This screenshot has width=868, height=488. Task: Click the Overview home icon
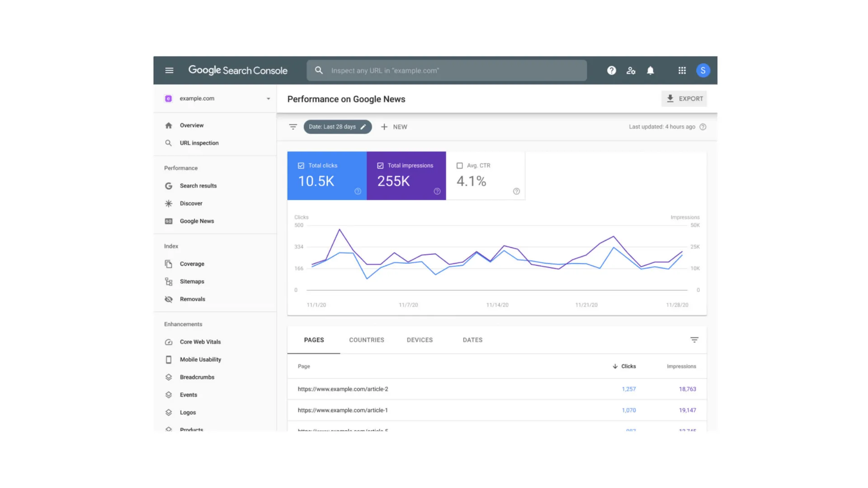[x=169, y=126]
